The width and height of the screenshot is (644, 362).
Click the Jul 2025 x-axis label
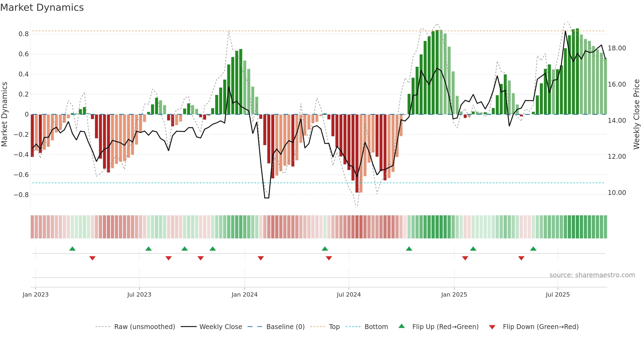tap(558, 294)
